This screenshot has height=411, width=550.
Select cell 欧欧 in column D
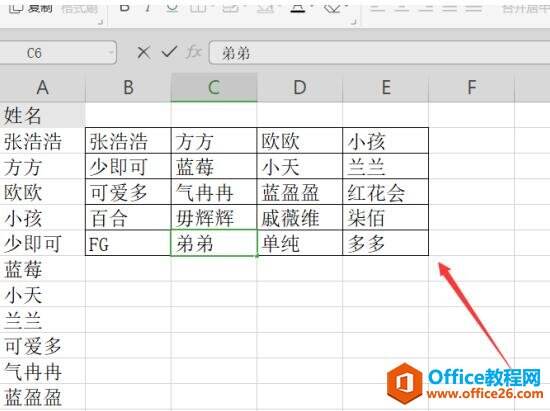[300, 141]
